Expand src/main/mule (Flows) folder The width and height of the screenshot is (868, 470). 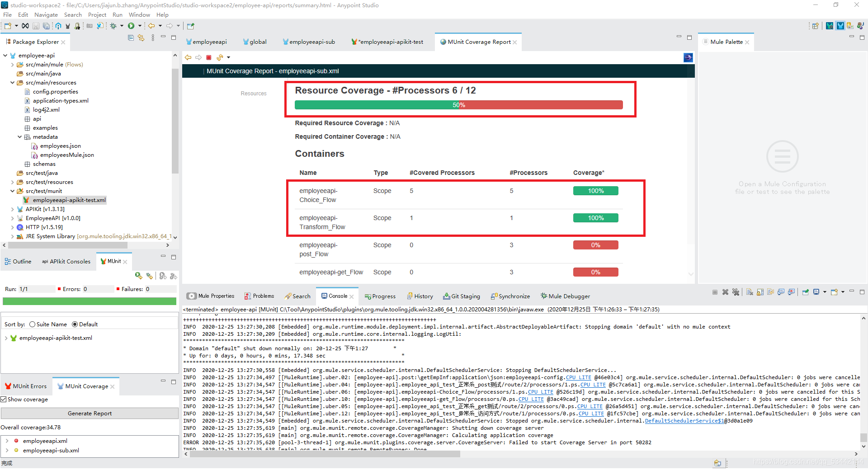pyautogui.click(x=12, y=65)
